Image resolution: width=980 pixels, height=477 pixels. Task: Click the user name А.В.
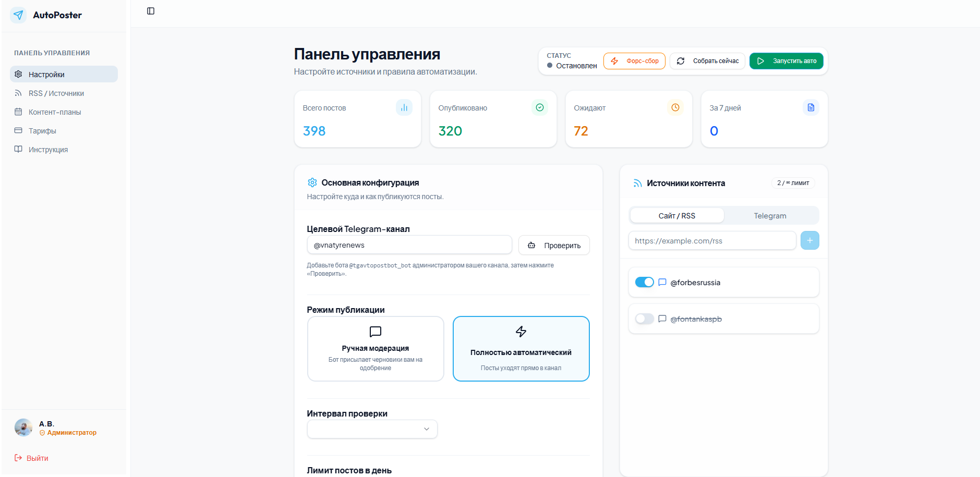[x=46, y=424]
